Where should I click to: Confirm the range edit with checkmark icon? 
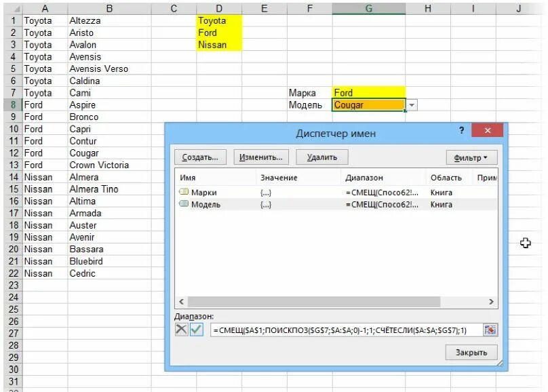[197, 330]
